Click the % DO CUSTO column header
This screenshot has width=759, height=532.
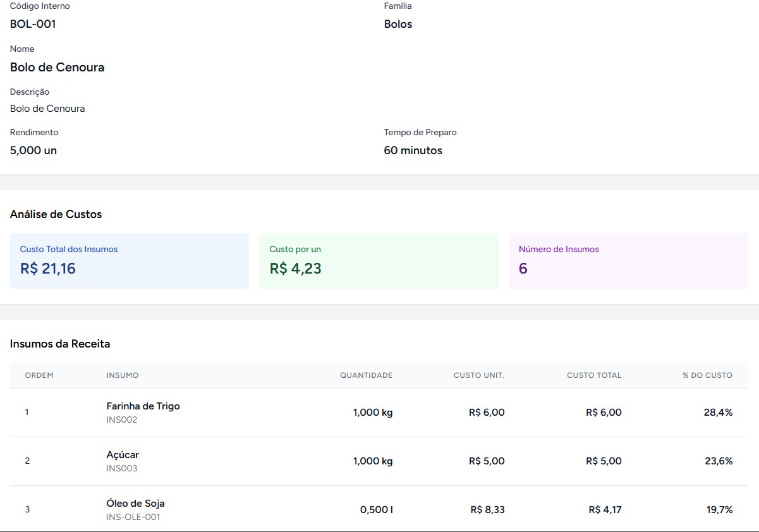coord(707,375)
